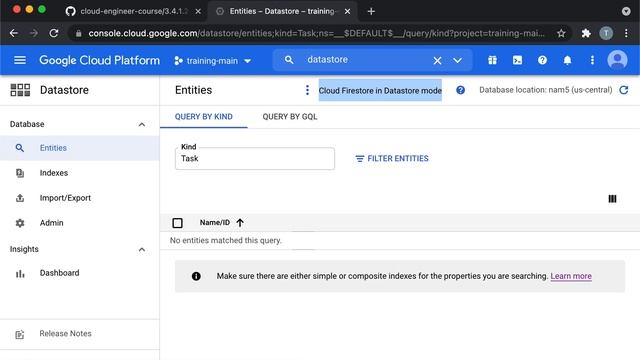Activate Cloud Shell terminal icon
Image resolution: width=640 pixels, height=360 pixels.
[x=517, y=60]
